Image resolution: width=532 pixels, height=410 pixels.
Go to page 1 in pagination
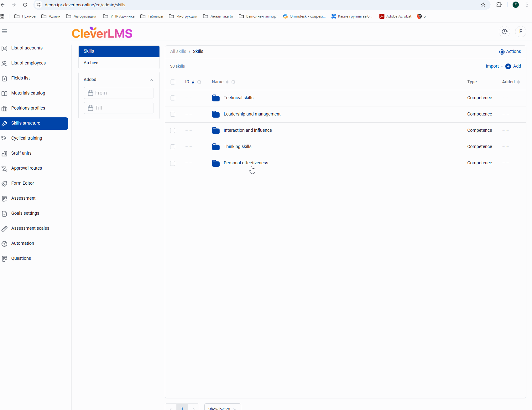(x=182, y=407)
